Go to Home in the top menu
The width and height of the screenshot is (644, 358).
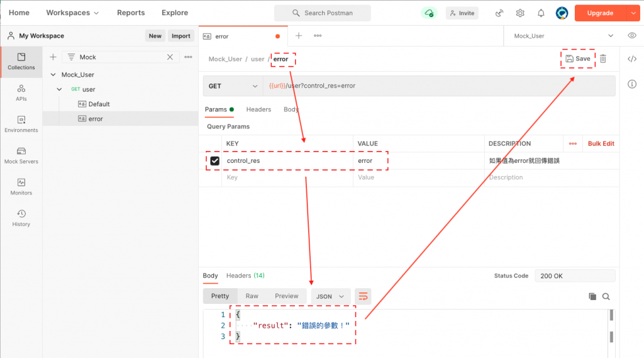[x=19, y=13]
